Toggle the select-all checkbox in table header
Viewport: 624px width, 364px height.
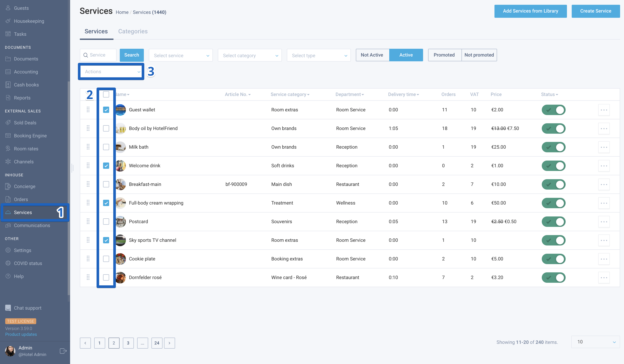tap(106, 94)
